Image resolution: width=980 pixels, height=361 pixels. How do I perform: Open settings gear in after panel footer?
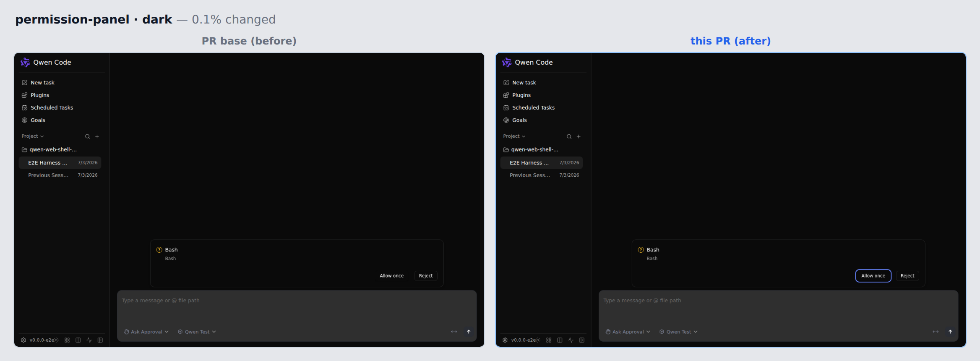tap(505, 340)
